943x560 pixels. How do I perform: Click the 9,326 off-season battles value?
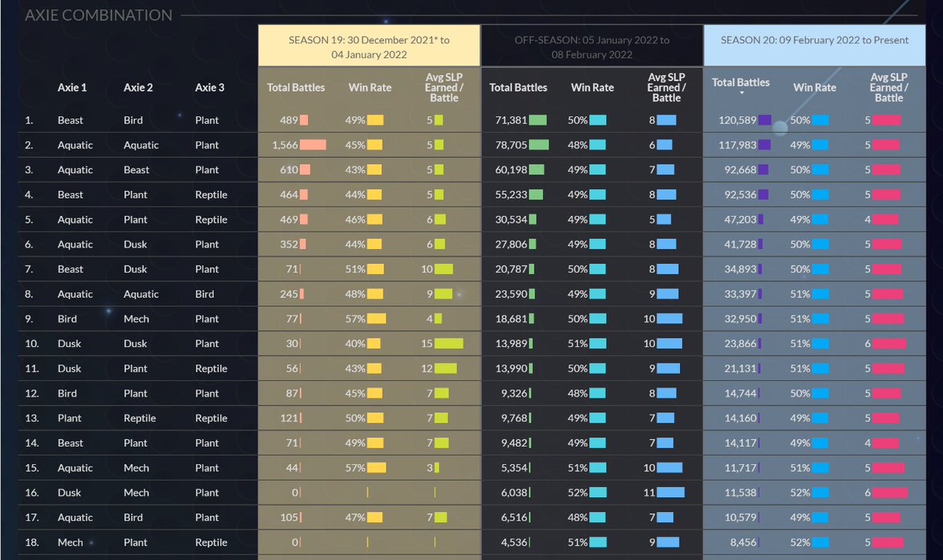point(514,393)
